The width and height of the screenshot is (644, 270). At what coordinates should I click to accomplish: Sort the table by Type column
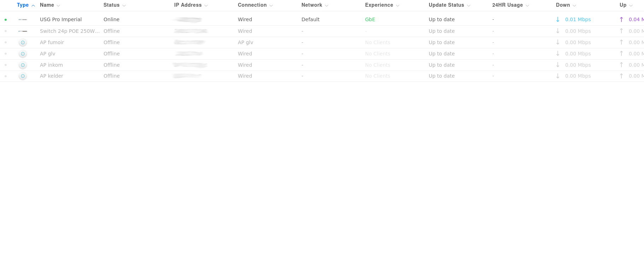point(23,5)
